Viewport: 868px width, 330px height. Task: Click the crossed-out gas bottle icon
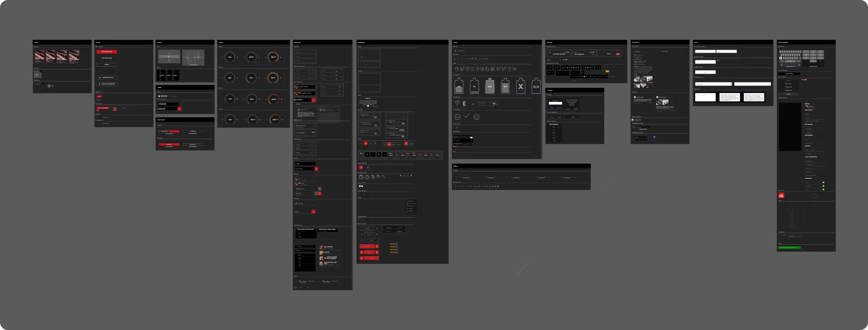click(x=521, y=87)
